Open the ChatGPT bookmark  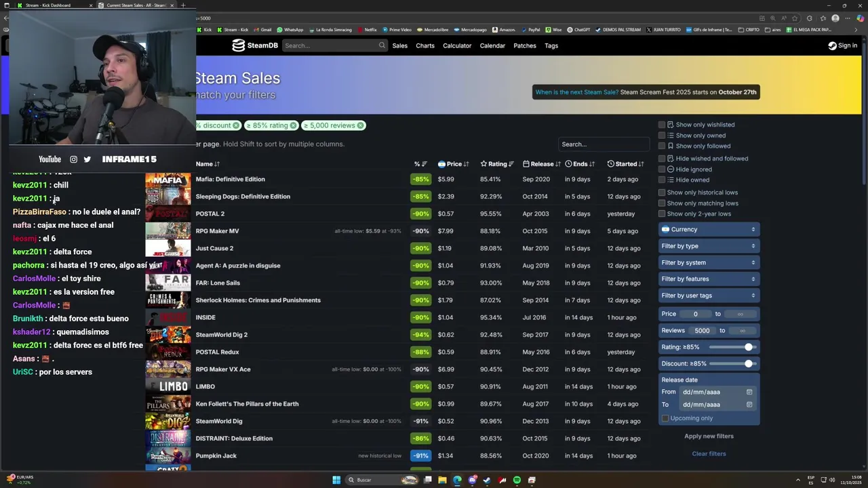(x=578, y=30)
